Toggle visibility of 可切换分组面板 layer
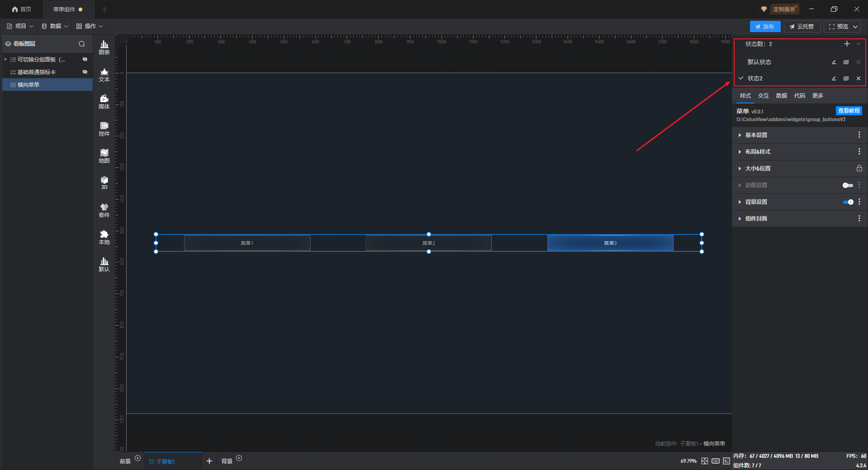 tap(85, 60)
